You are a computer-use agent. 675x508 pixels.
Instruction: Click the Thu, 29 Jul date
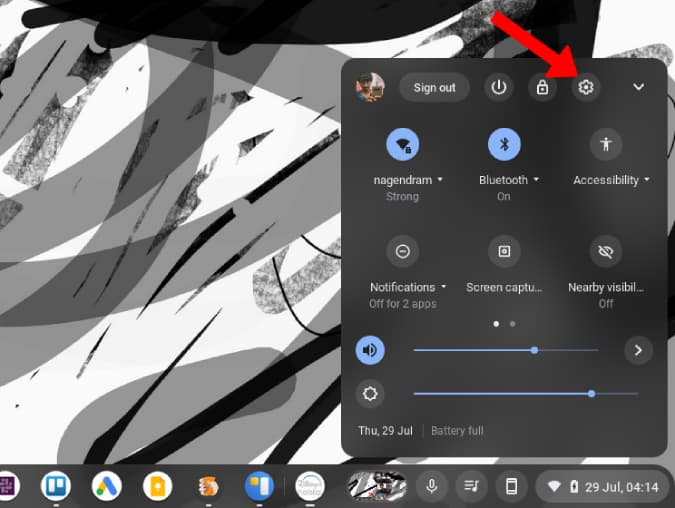pyautogui.click(x=385, y=431)
